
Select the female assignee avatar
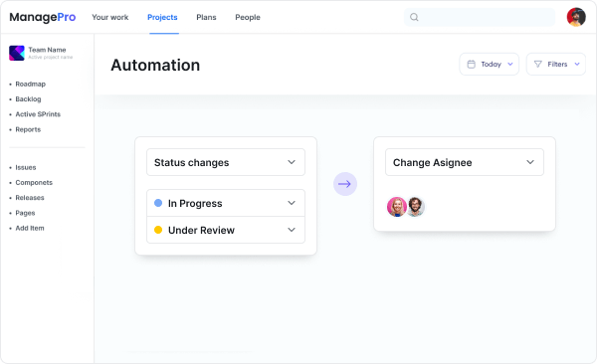[x=396, y=207]
